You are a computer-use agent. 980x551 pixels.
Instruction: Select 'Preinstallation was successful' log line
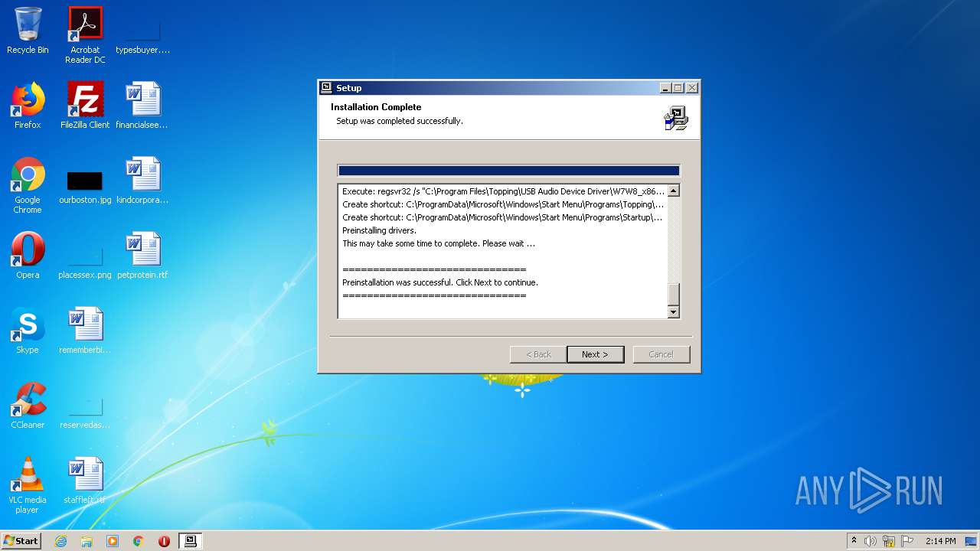point(440,282)
